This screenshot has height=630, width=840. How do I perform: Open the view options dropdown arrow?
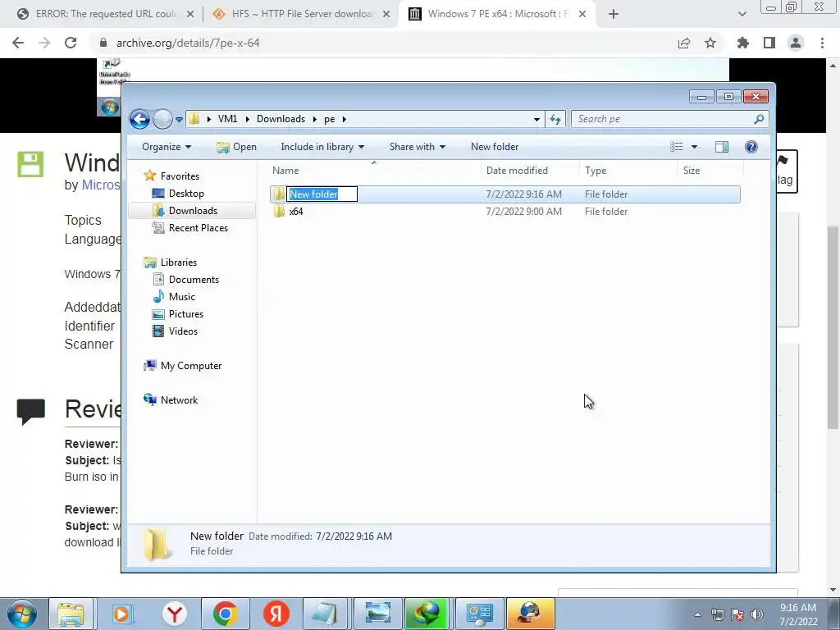click(694, 147)
